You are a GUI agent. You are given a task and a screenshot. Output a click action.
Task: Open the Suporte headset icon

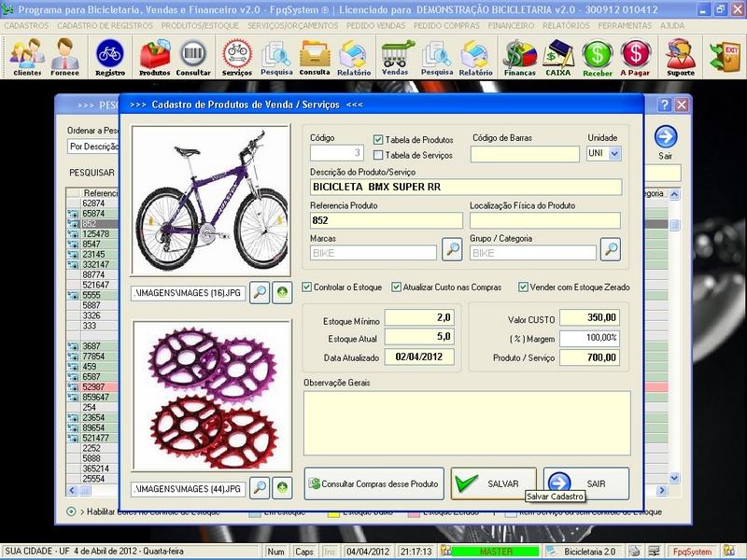681,57
